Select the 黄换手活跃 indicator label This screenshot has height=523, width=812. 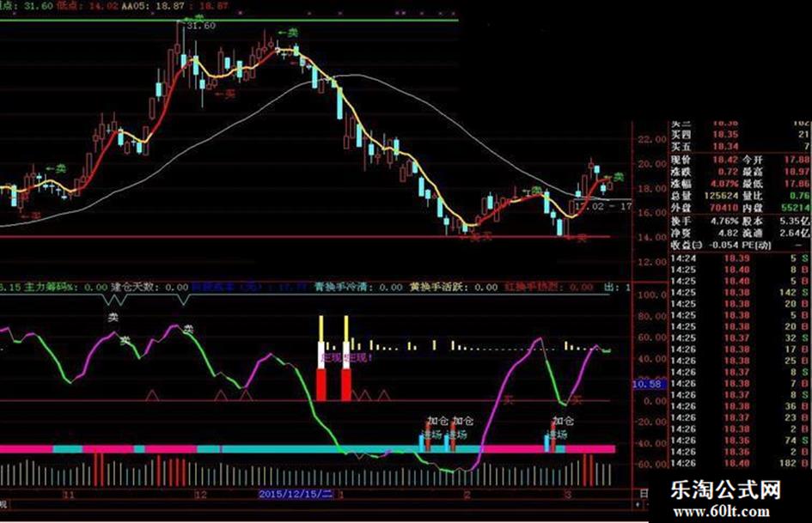[440, 286]
